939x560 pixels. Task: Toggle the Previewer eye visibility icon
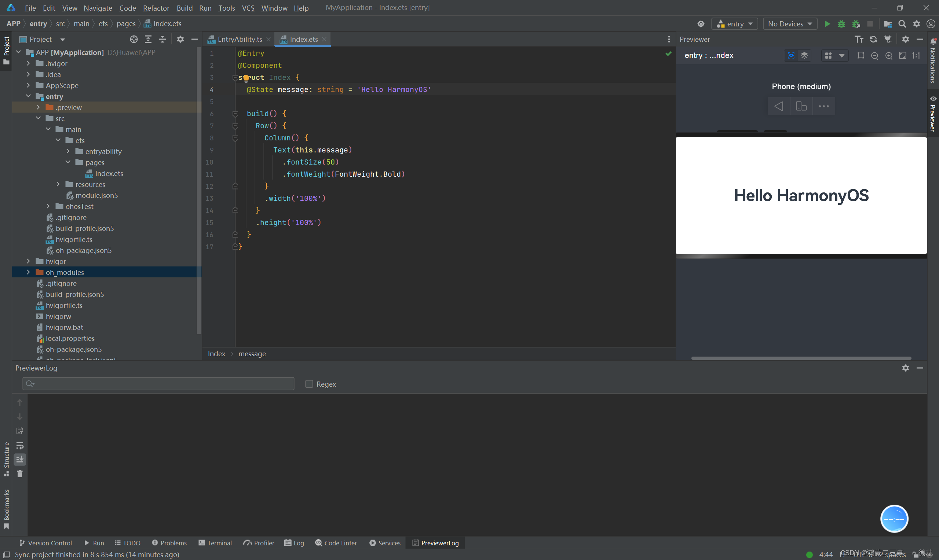[790, 55]
